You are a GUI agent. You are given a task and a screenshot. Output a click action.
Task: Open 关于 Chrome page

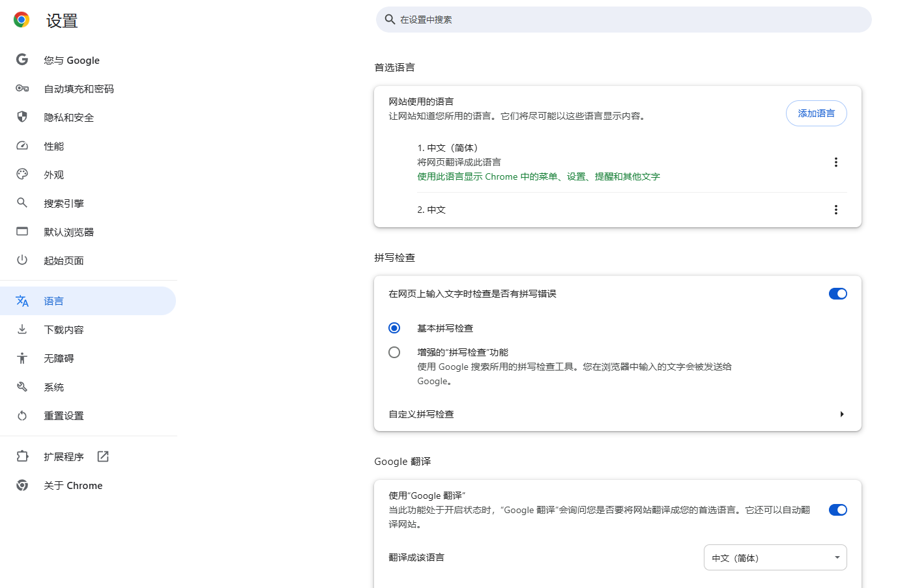click(88, 485)
